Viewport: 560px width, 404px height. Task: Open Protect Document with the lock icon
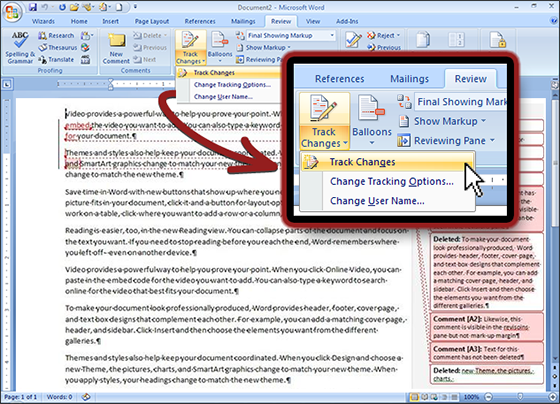pos(498,40)
